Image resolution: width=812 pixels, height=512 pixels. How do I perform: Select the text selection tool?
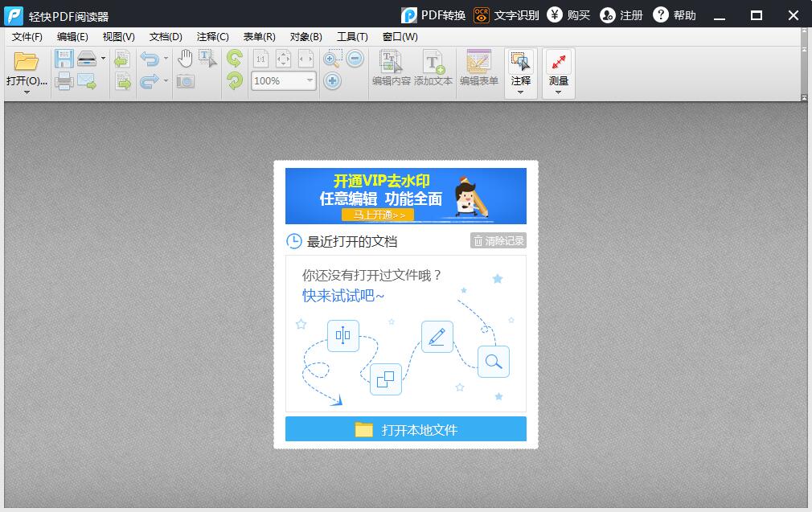(x=207, y=58)
